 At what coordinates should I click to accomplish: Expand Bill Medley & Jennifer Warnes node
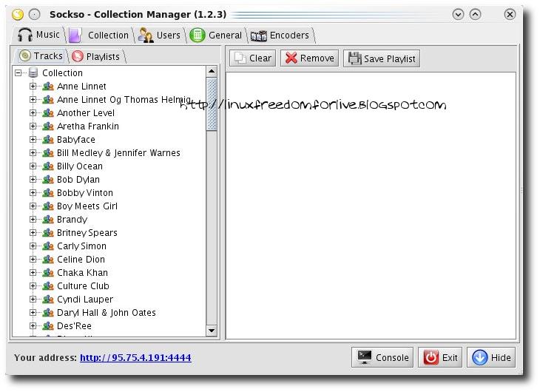point(33,152)
